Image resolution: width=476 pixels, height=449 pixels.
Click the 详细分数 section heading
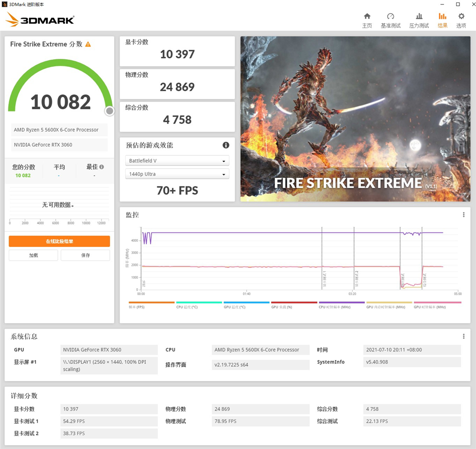[24, 396]
